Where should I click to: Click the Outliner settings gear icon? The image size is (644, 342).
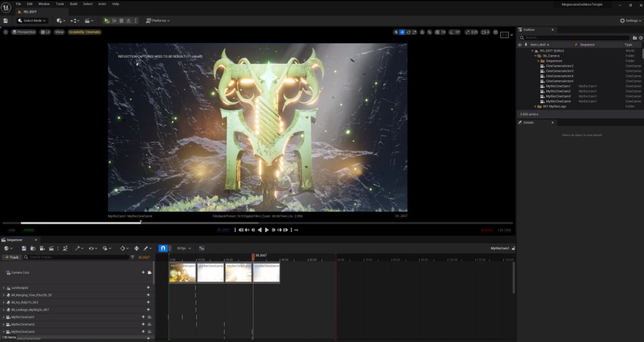[x=641, y=38]
